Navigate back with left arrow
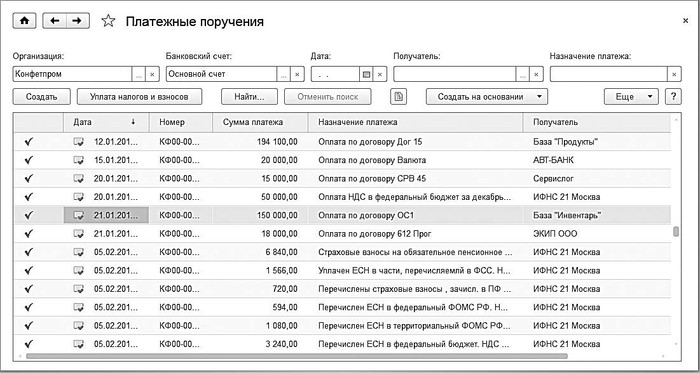Viewport: 700px width, 373px height. (54, 21)
